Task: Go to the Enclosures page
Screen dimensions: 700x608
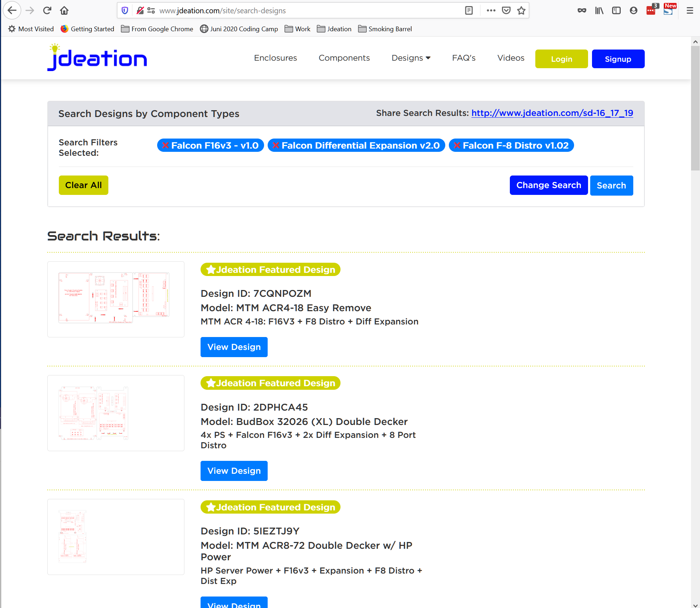Action: click(x=275, y=58)
